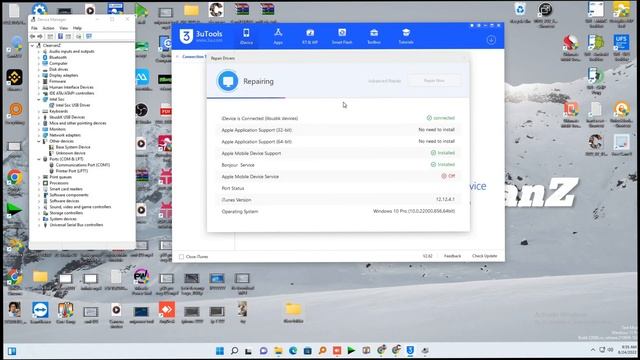Screen dimensions: 640x360
Task: Click Check Update in 3uTools footer
Action: [484, 256]
